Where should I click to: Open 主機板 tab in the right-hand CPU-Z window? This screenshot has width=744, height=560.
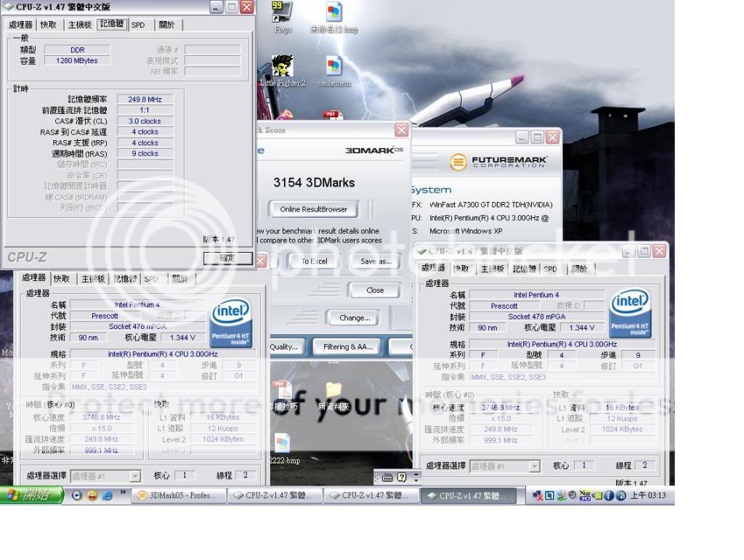(x=492, y=269)
